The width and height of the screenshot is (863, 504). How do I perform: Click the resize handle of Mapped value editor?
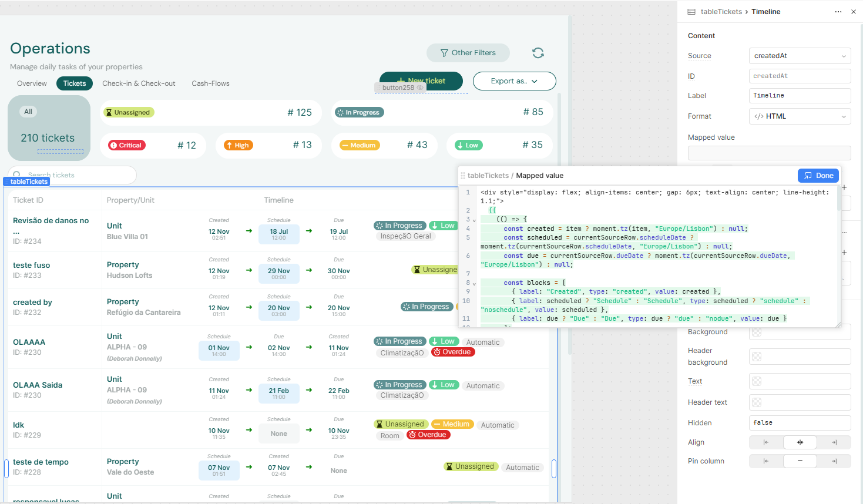coord(838,325)
